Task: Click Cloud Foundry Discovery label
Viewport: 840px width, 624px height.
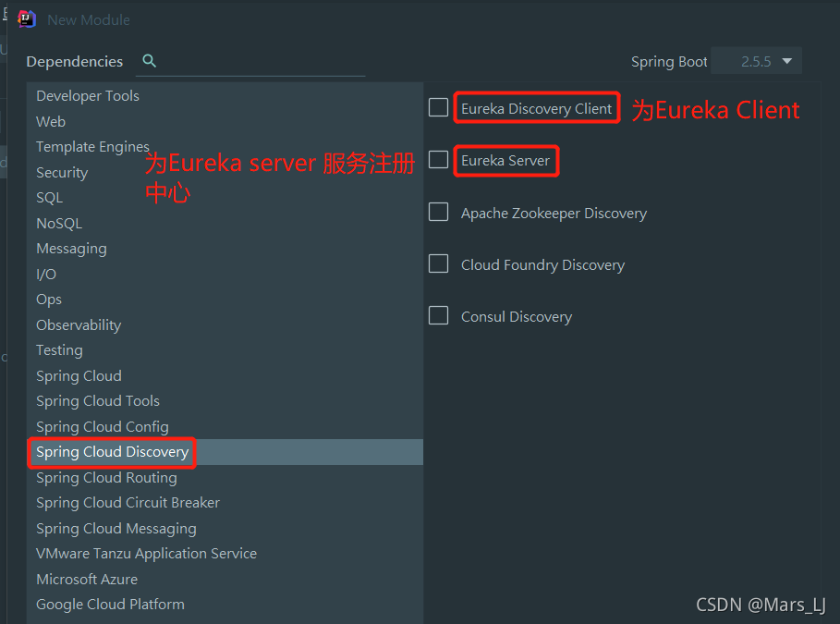Action: point(542,265)
